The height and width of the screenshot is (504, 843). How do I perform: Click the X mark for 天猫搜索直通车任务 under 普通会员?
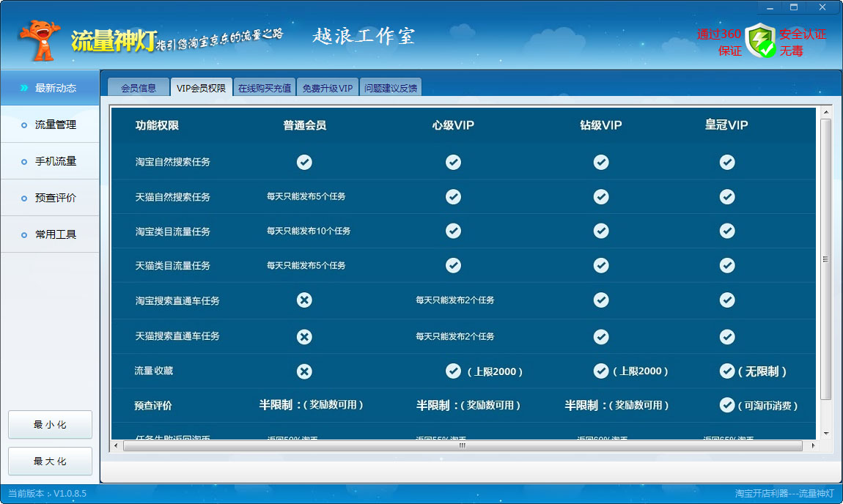click(x=304, y=337)
